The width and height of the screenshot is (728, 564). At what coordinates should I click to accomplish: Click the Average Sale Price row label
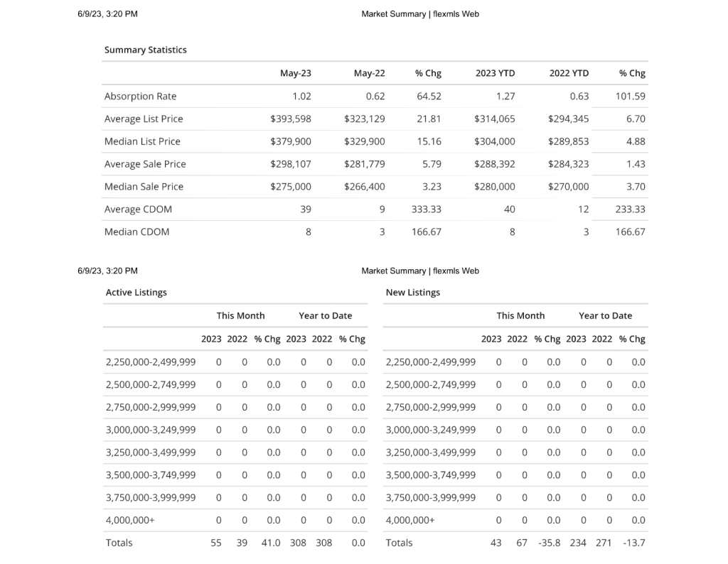(145, 164)
